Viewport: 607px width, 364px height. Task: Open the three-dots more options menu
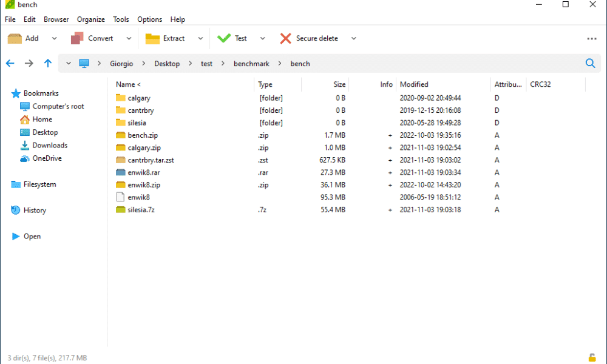[x=591, y=39]
